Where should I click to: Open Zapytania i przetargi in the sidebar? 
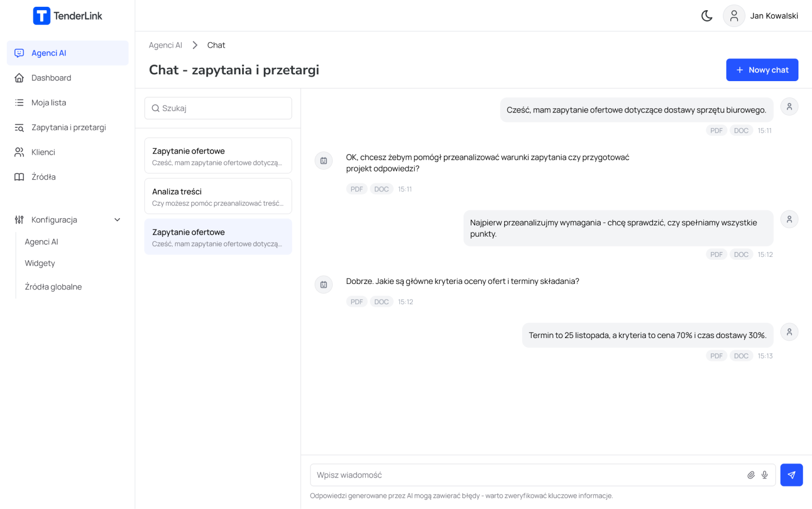(x=68, y=127)
